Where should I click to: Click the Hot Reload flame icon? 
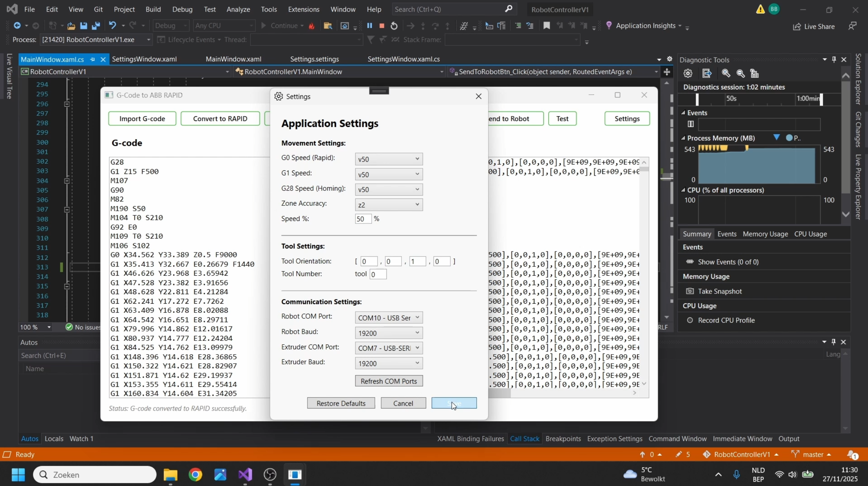pyautogui.click(x=312, y=26)
